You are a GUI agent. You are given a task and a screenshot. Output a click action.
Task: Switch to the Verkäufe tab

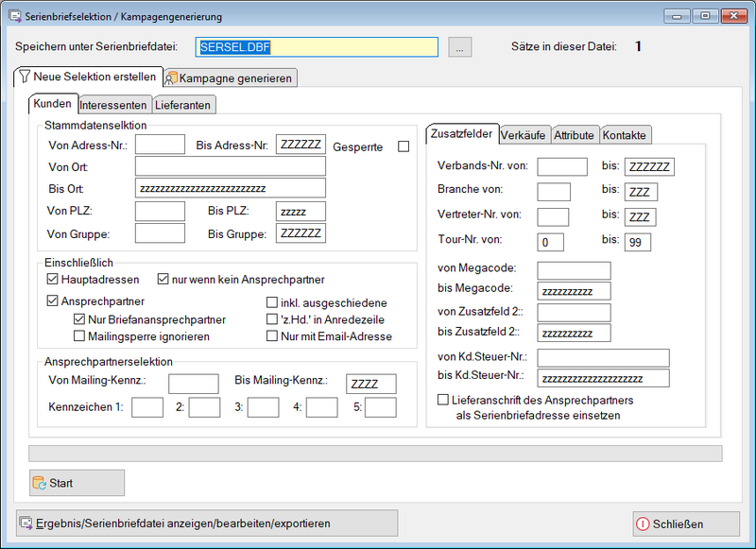(x=524, y=135)
